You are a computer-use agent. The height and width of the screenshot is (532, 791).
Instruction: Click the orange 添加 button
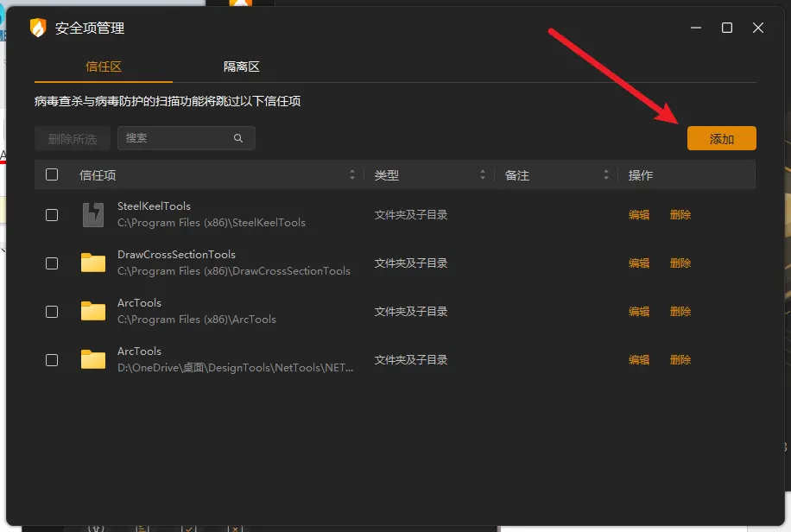[721, 138]
